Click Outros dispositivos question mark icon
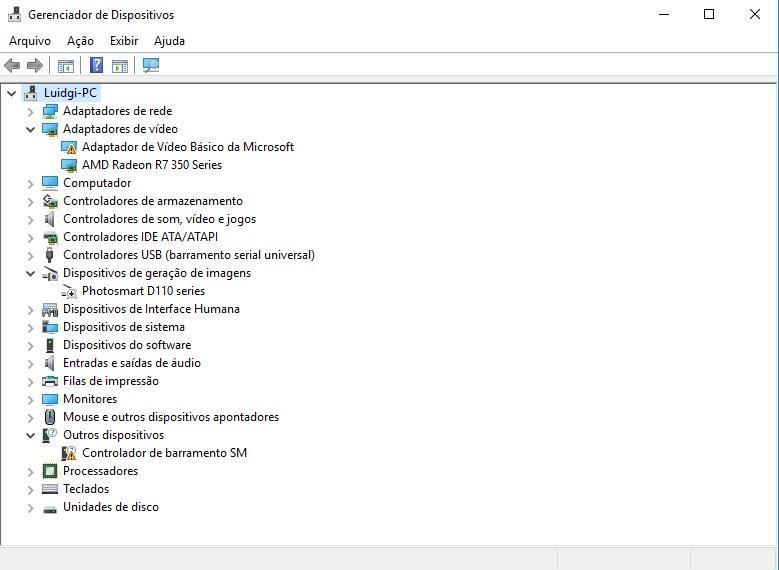779x570 pixels. click(50, 435)
